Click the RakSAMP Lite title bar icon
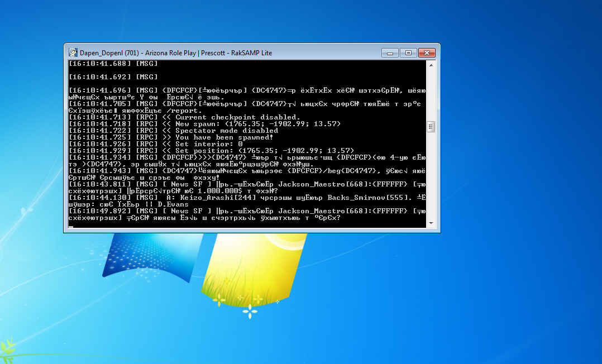The image size is (602, 364). coord(73,52)
